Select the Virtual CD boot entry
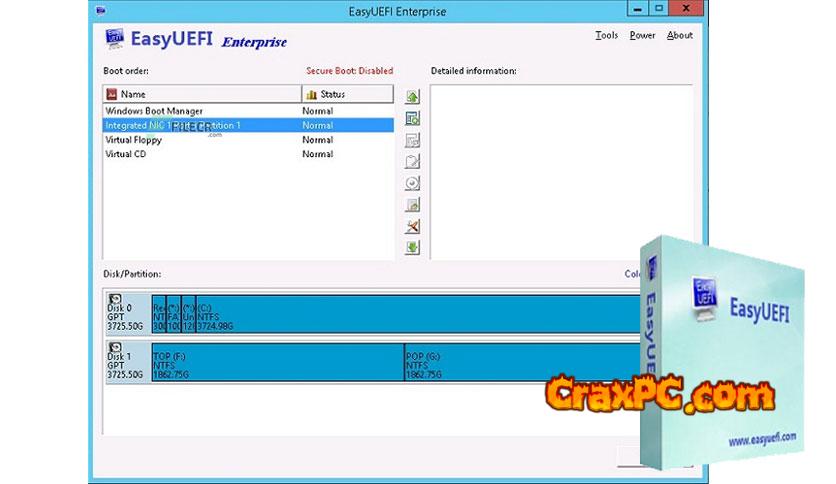Screen dimensions: 836x484 coord(248,154)
